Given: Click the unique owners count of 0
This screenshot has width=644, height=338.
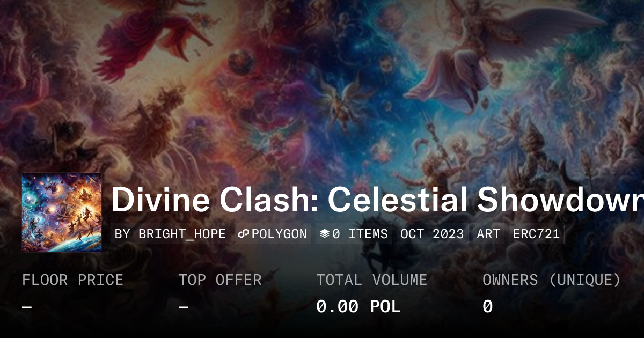Looking at the screenshot, I should 487,307.
